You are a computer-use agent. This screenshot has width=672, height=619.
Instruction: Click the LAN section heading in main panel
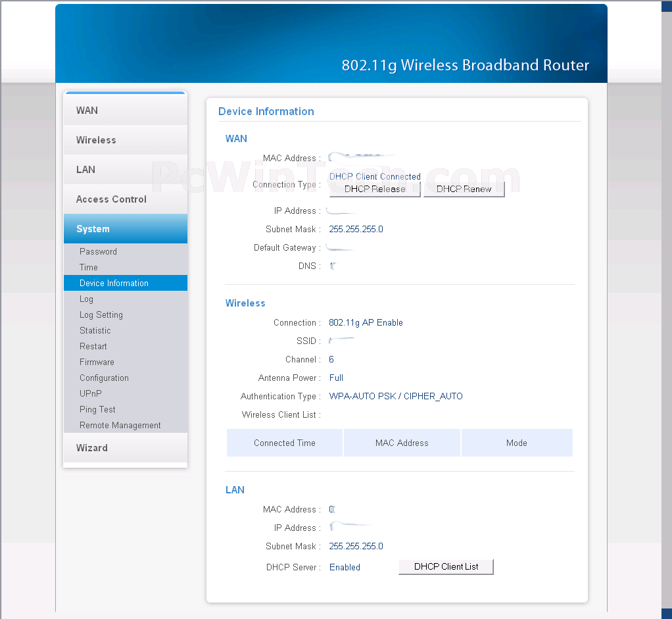pyautogui.click(x=235, y=490)
